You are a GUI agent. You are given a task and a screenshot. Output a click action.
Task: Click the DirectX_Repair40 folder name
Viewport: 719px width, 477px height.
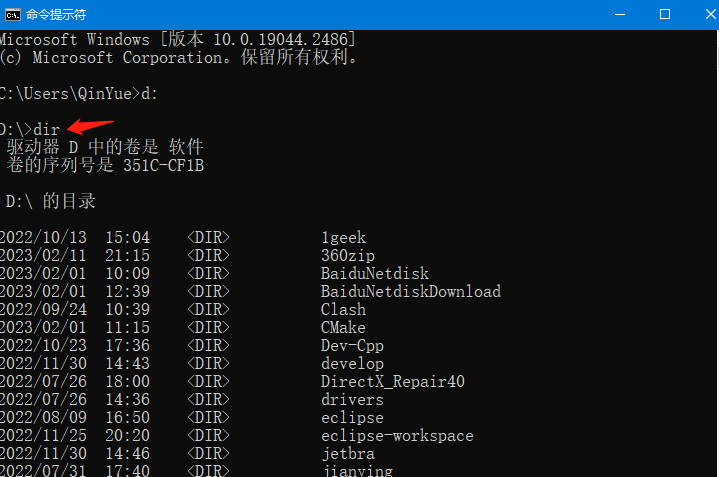[393, 382]
